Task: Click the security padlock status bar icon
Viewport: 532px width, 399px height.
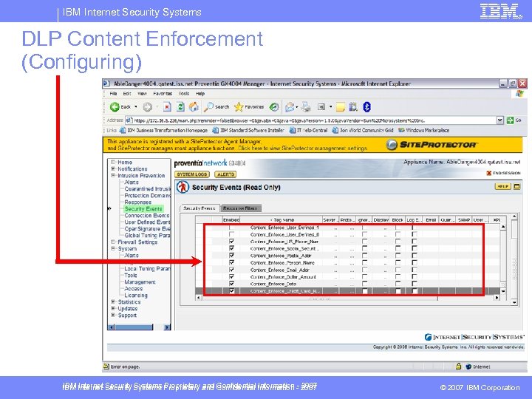Action: (x=458, y=366)
